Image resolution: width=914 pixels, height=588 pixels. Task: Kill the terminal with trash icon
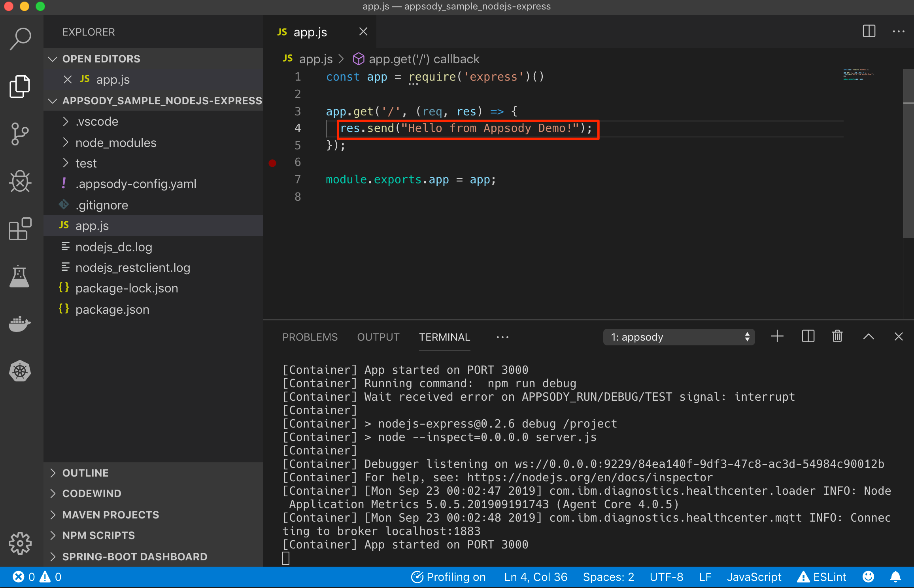[x=837, y=337]
